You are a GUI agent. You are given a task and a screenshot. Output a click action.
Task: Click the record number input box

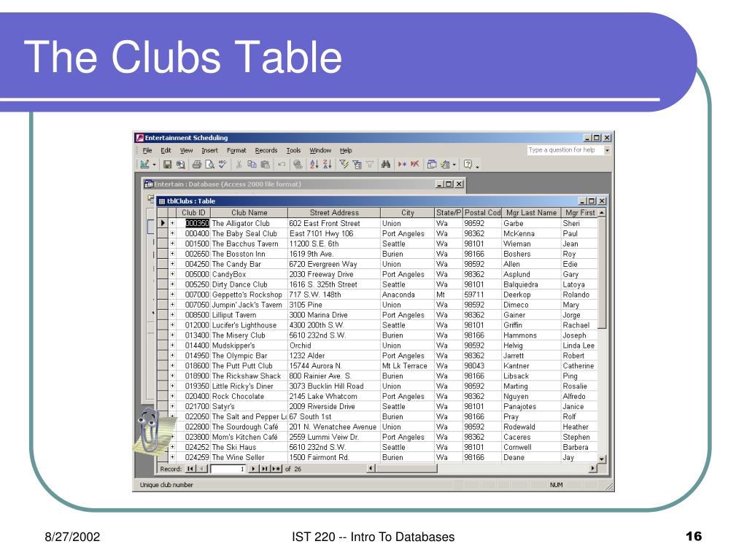tap(228, 469)
